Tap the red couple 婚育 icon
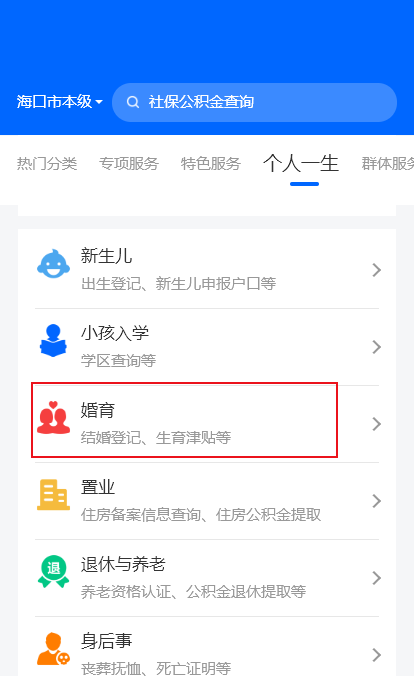Viewport: 414px width, 676px height. click(53, 417)
